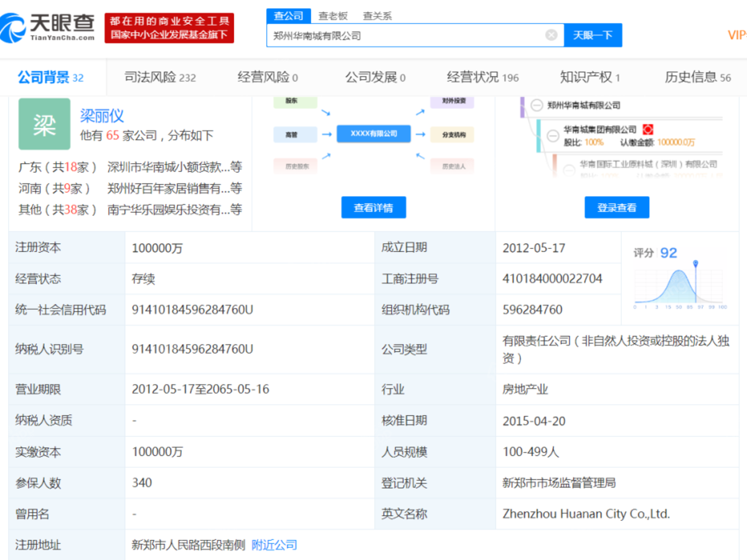The image size is (747, 560).
Task: Click the 高管 node in diagram
Action: point(295,134)
